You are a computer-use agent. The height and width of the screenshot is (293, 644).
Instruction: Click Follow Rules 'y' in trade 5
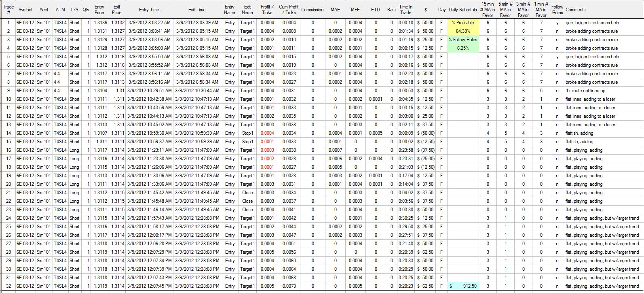tap(557, 57)
